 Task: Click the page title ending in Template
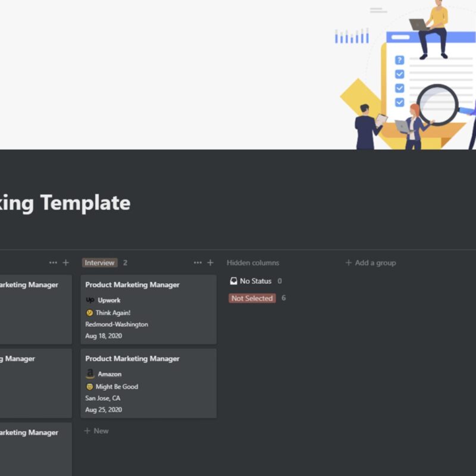[65, 203]
